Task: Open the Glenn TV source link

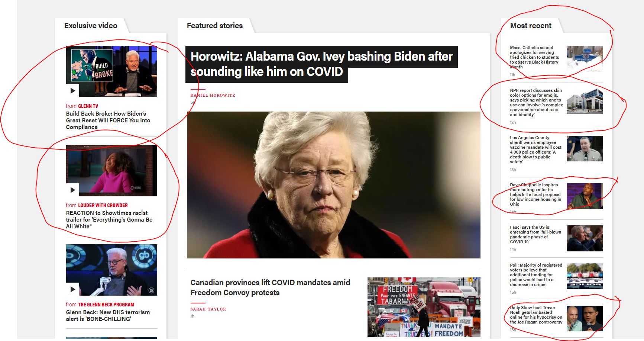Action: tap(88, 106)
